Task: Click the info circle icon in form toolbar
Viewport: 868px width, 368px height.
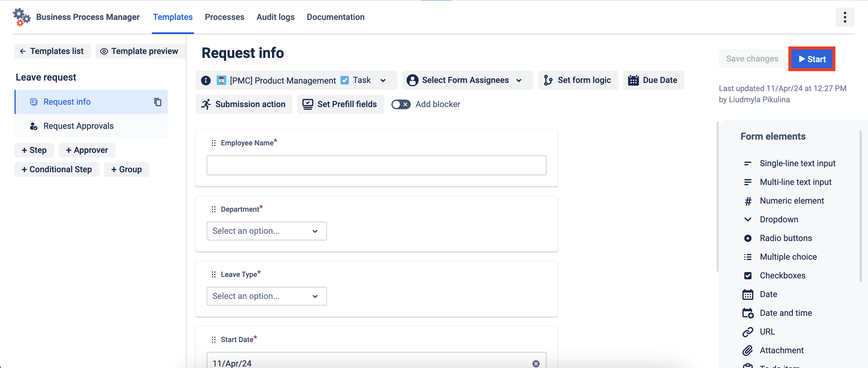Action: click(206, 81)
